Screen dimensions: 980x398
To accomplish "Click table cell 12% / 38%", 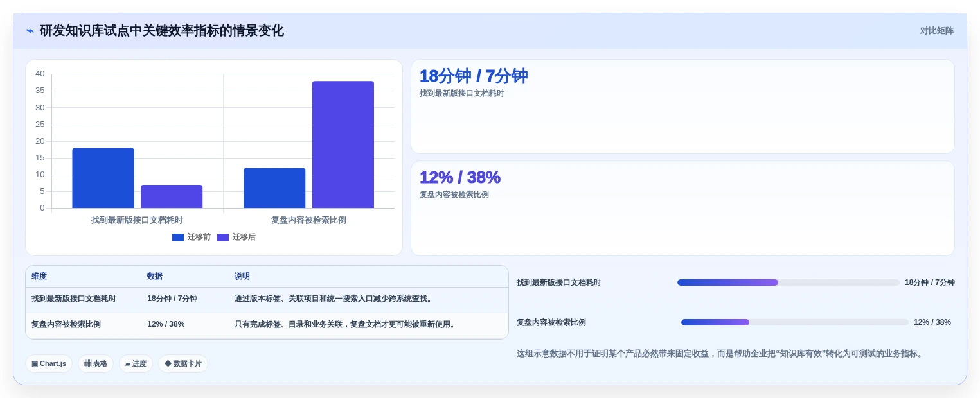I will click(x=166, y=325).
